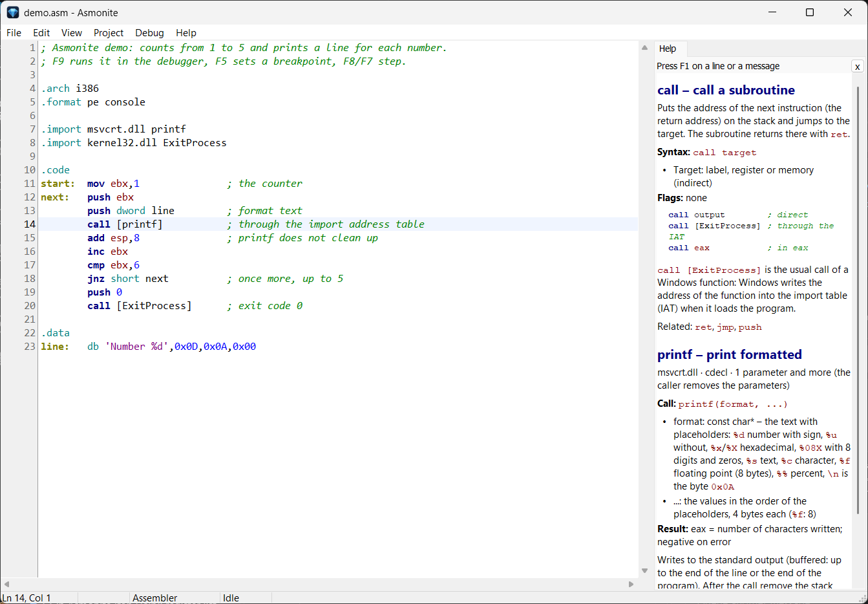Click '.arch i386' directive
The height and width of the screenshot is (604, 868).
(x=70, y=89)
